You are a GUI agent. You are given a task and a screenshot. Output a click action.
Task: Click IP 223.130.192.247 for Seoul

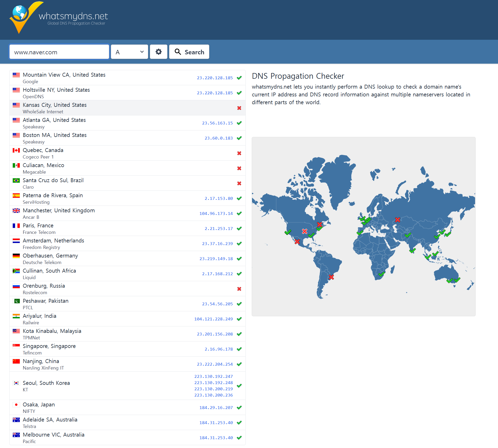point(214,376)
